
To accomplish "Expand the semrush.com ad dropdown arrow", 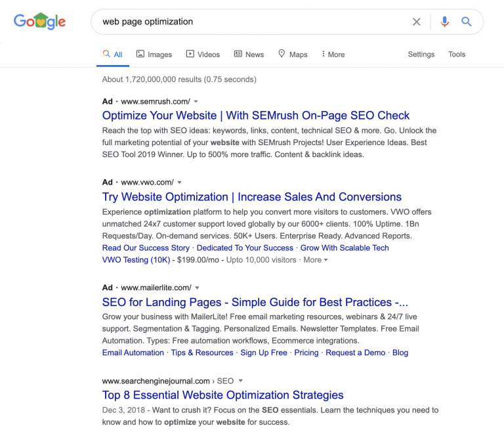I will (196, 102).
